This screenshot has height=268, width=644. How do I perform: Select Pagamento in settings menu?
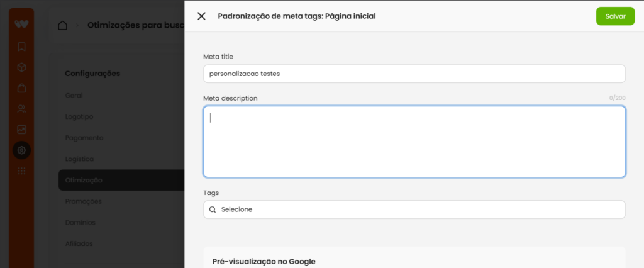(x=84, y=138)
